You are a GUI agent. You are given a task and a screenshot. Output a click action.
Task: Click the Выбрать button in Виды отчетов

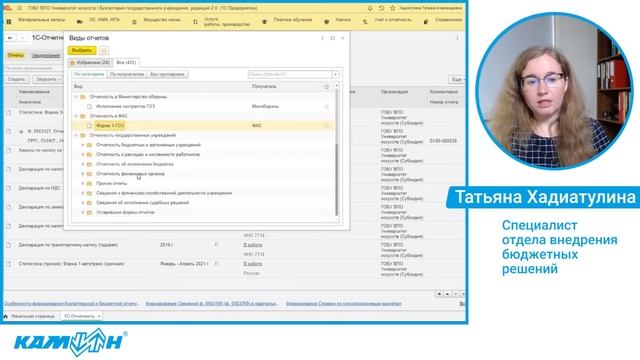click(x=82, y=50)
